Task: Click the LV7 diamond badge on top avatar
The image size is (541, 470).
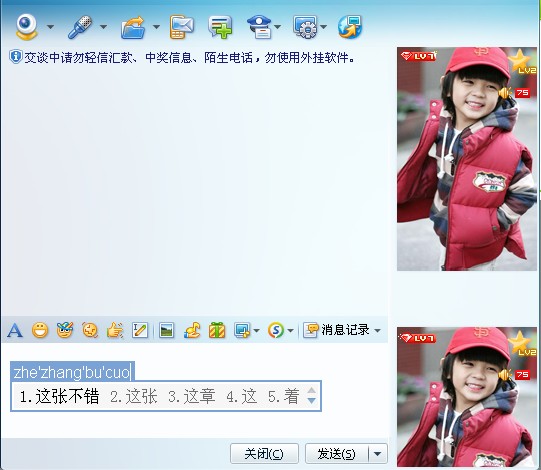Action: point(418,56)
